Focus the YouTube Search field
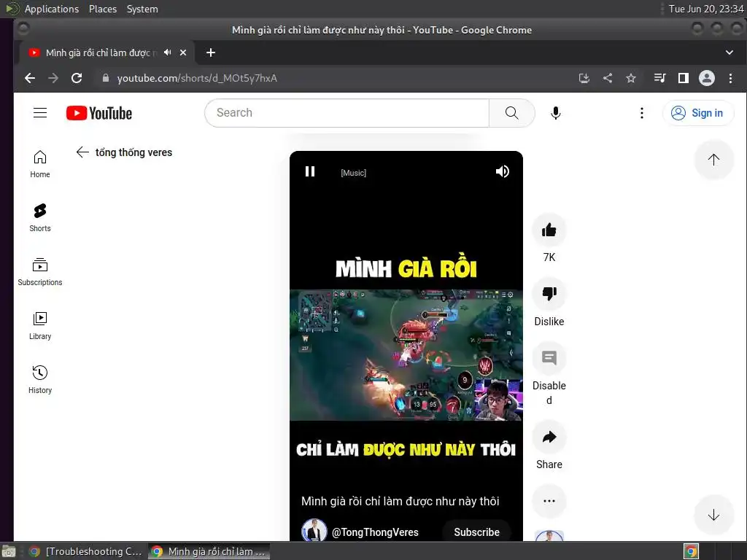This screenshot has height=560, width=747. click(347, 113)
